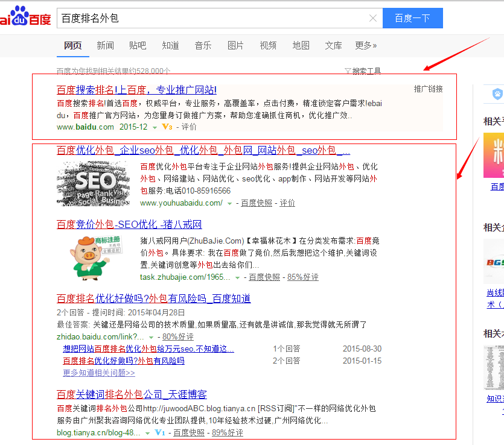Click inside the search input field
This screenshot has width=504, height=445.
click(211, 18)
